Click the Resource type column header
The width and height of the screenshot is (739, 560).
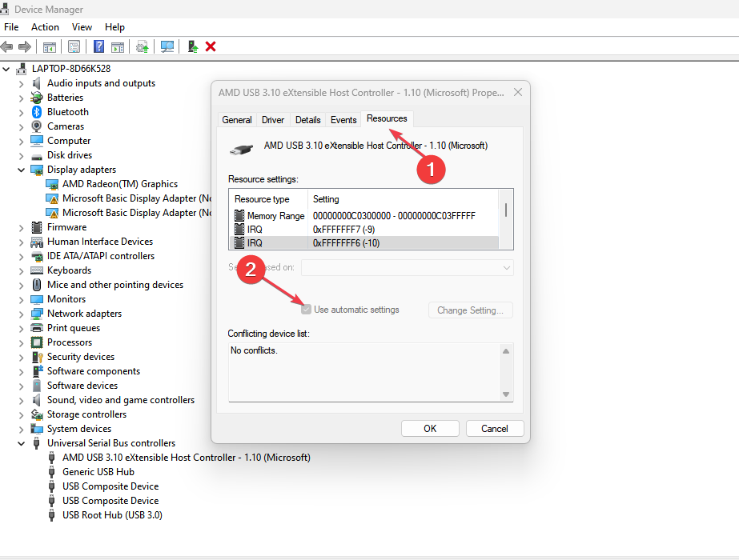click(x=269, y=199)
